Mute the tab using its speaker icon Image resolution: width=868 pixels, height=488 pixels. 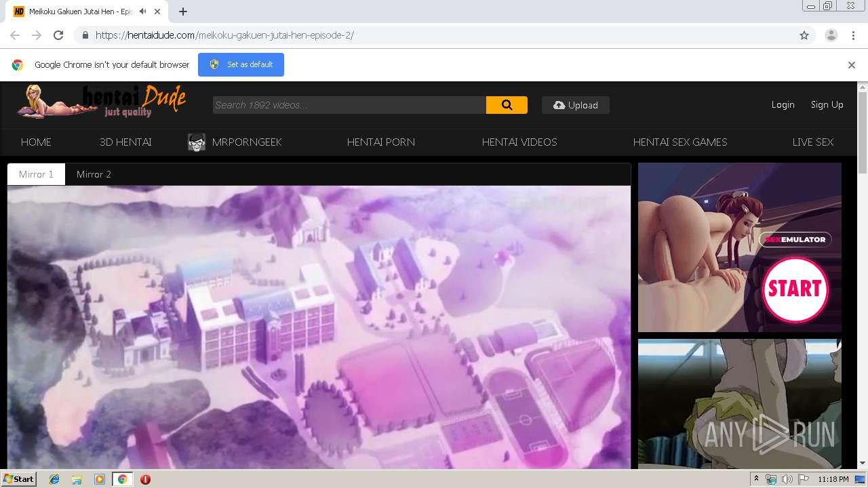142,12
